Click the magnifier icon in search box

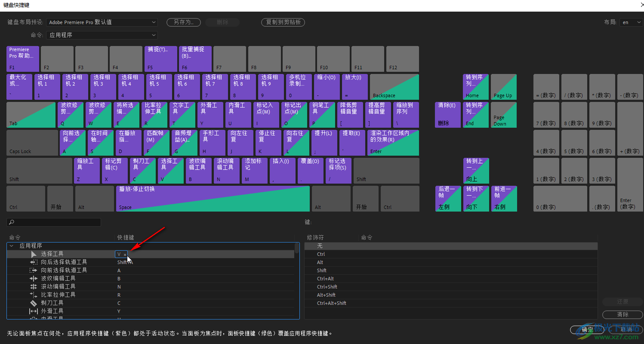[x=12, y=222]
